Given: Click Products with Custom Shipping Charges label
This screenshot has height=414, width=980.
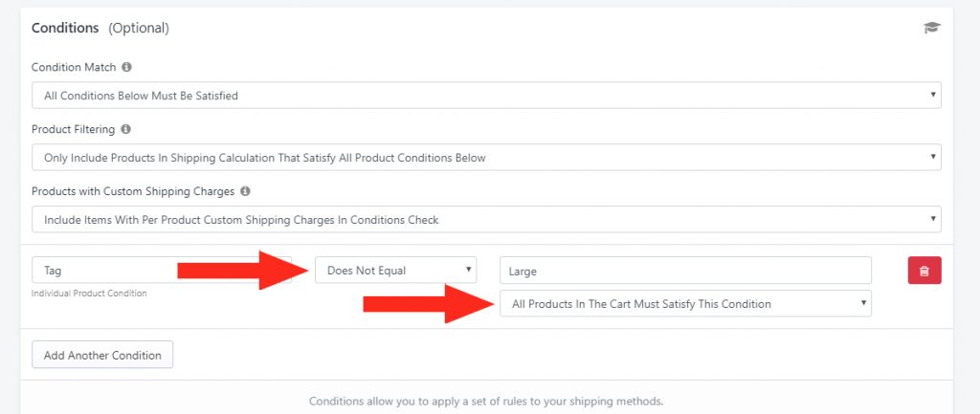Looking at the screenshot, I should click(x=133, y=191).
